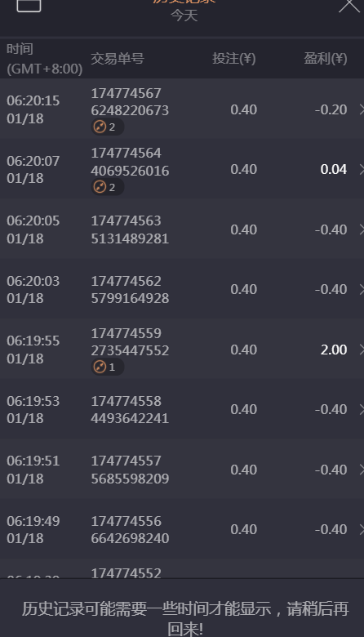Screen dimensions: 364x637
Task: Select transaction number 1747745566642698240
Action: tap(130, 529)
